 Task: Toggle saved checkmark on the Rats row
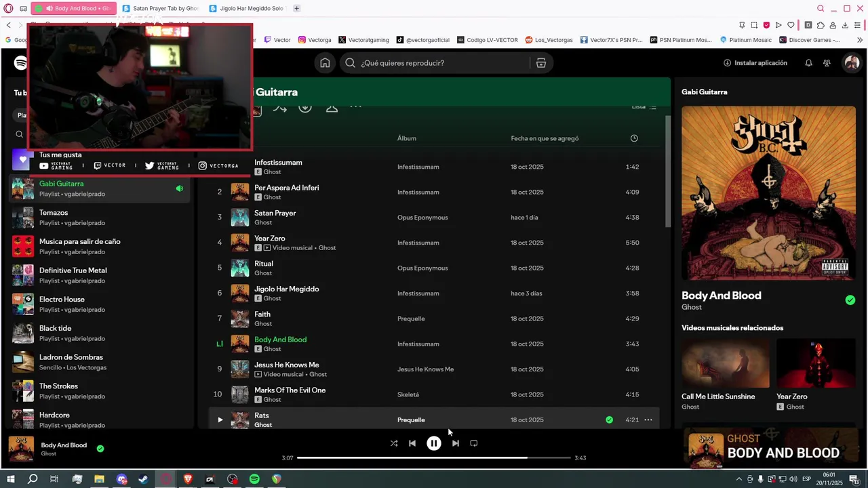tap(609, 420)
